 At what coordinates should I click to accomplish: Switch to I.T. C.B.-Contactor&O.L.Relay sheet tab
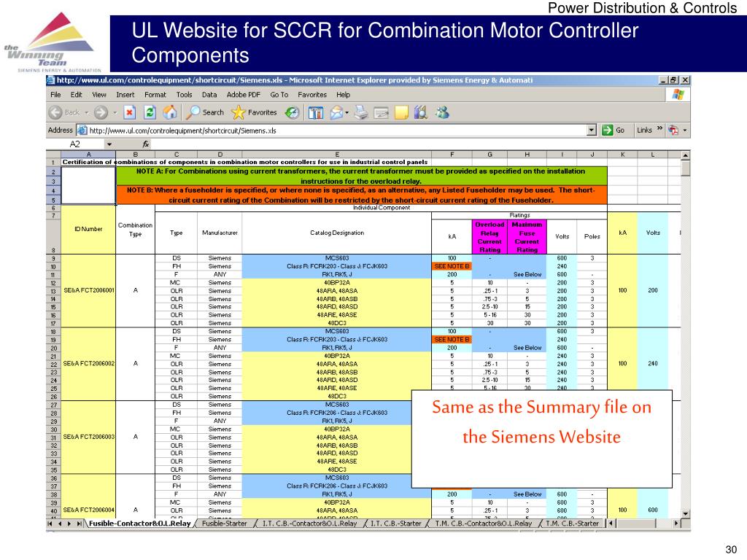pos(309,524)
